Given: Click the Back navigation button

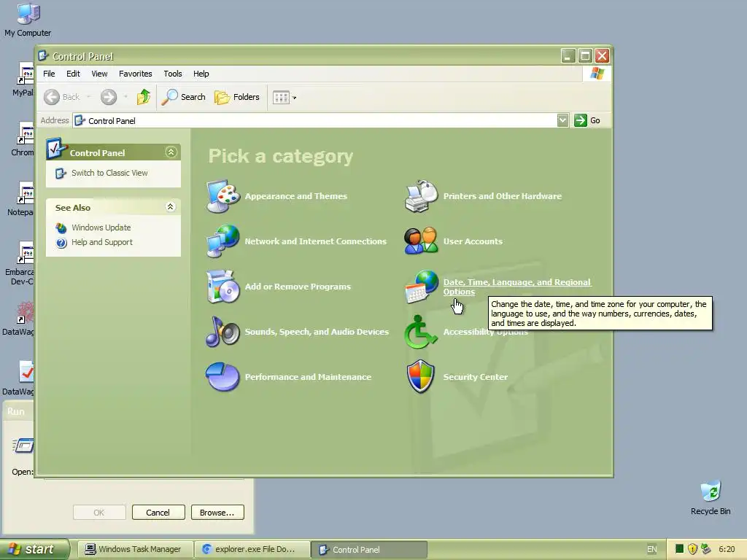Looking at the screenshot, I should [63, 97].
